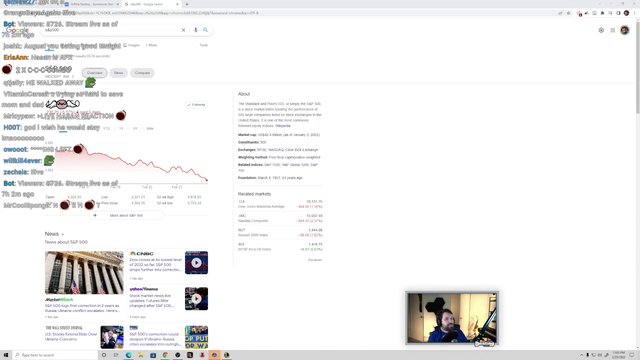The width and height of the screenshot is (640, 360).
Task: Open the Wall Street Journal U.S. Stocks article
Action: (x=71, y=336)
